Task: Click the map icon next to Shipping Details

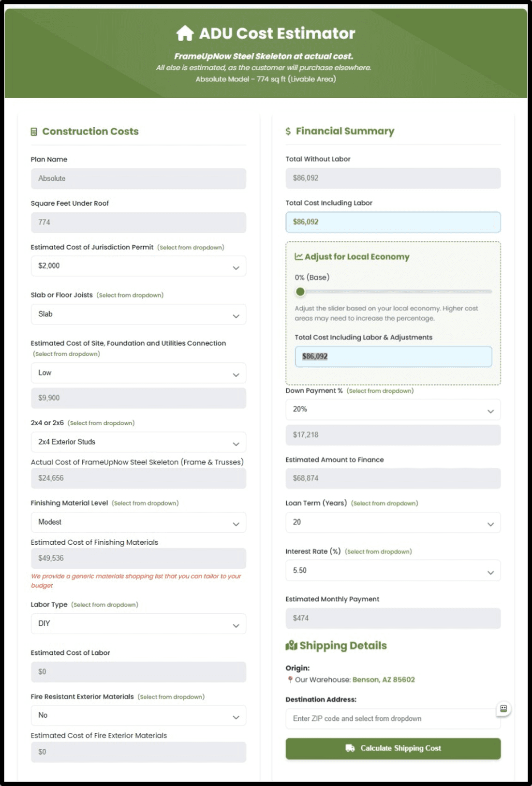Action: [291, 645]
